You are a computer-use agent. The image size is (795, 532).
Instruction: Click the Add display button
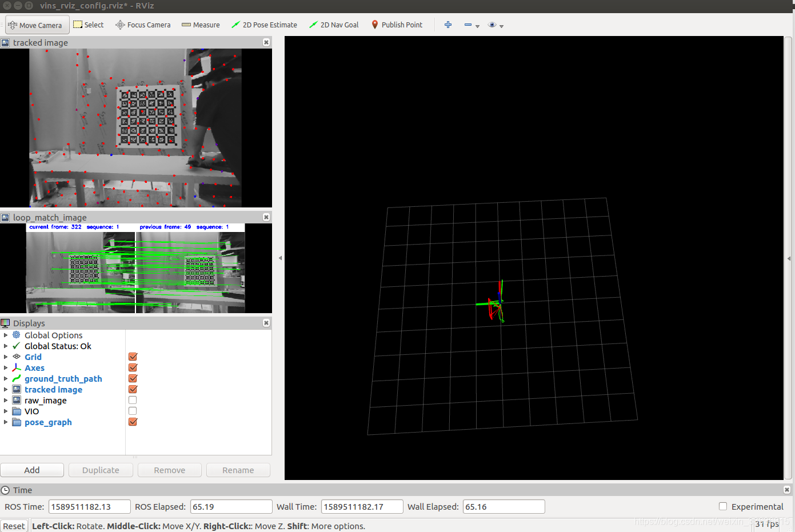tap(32, 470)
